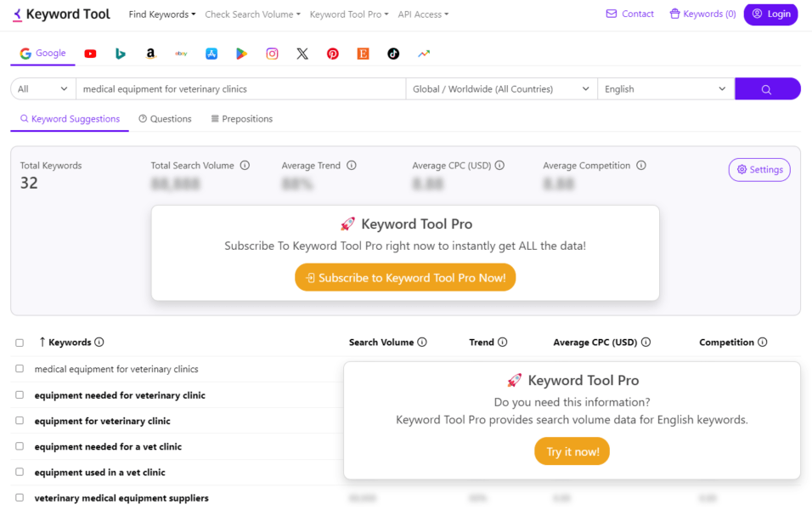
Task: Open the Google Play keyword source
Action: 241,53
